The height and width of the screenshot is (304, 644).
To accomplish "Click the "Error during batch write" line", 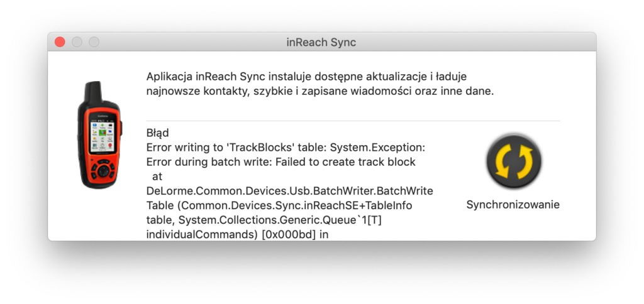I will click(281, 161).
